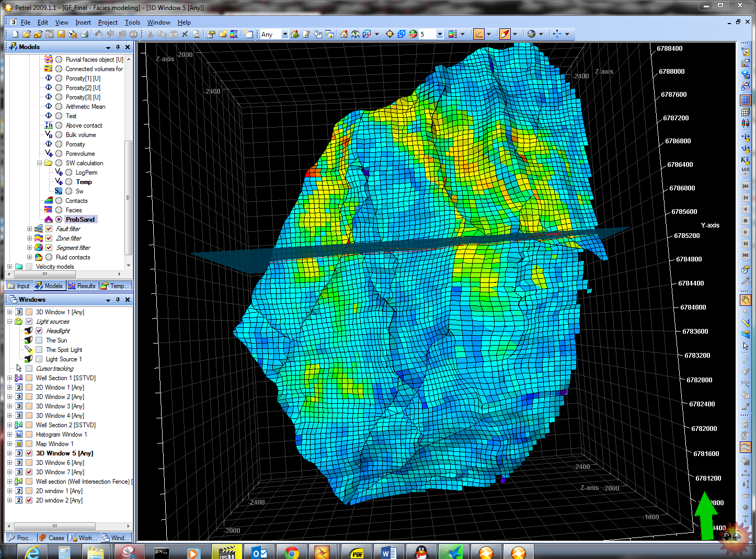
Task: Expand the Histogram Window 1 node
Action: (x=9, y=435)
